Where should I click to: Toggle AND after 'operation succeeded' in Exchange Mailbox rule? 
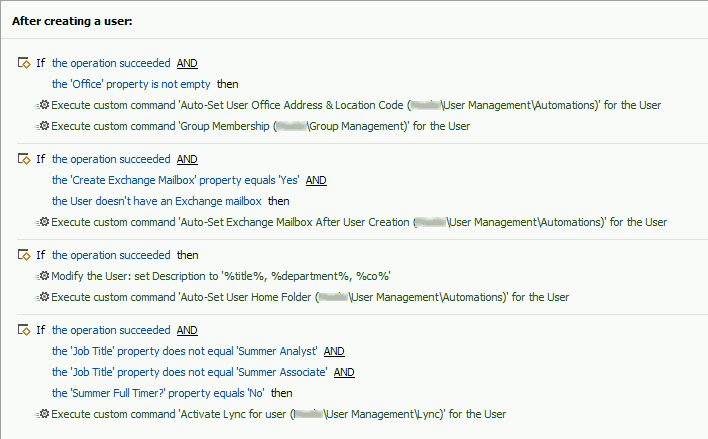point(187,159)
